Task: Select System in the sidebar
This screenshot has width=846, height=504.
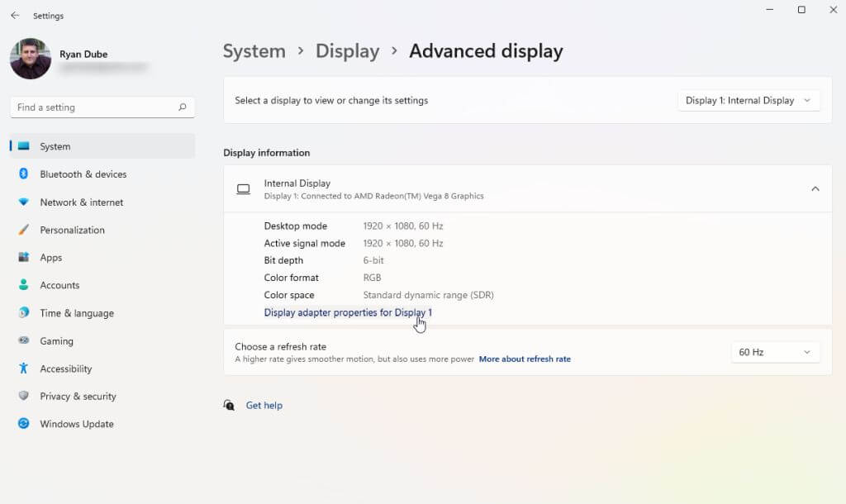Action: [55, 146]
